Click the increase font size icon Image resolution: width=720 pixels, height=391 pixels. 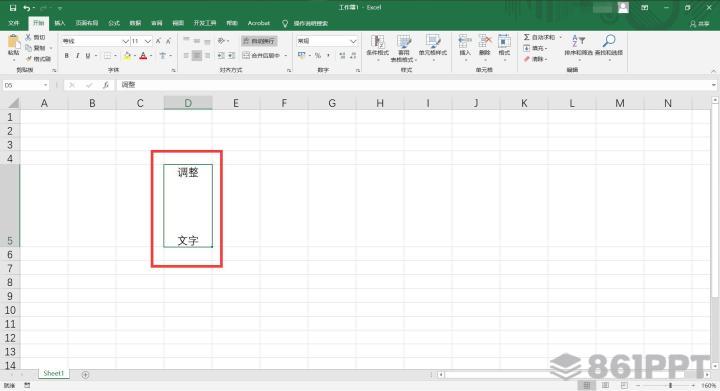158,41
